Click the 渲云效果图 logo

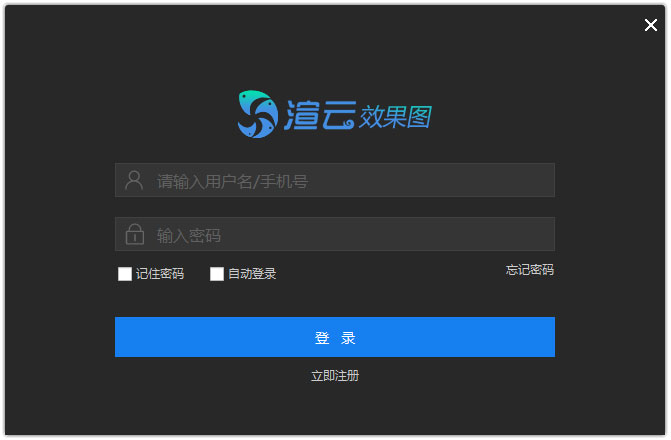(335, 114)
